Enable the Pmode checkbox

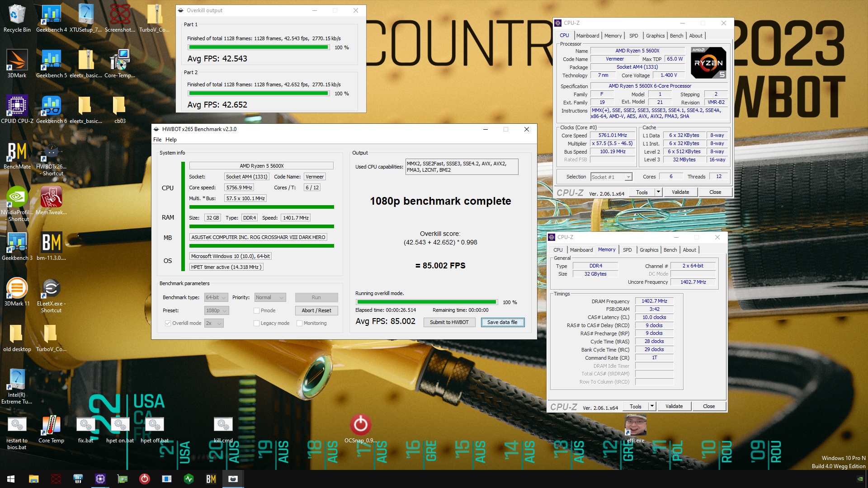[256, 310]
